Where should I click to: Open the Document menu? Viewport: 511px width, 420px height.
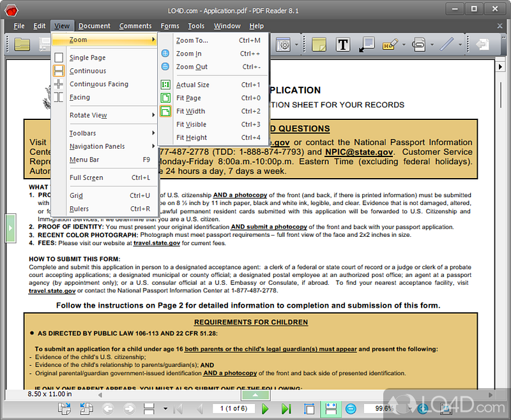coord(94,26)
